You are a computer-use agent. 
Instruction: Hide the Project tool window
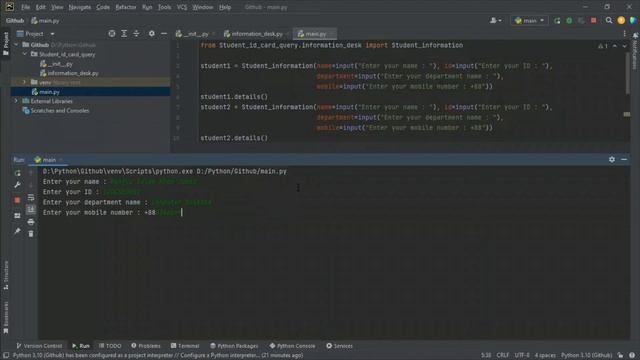point(164,34)
